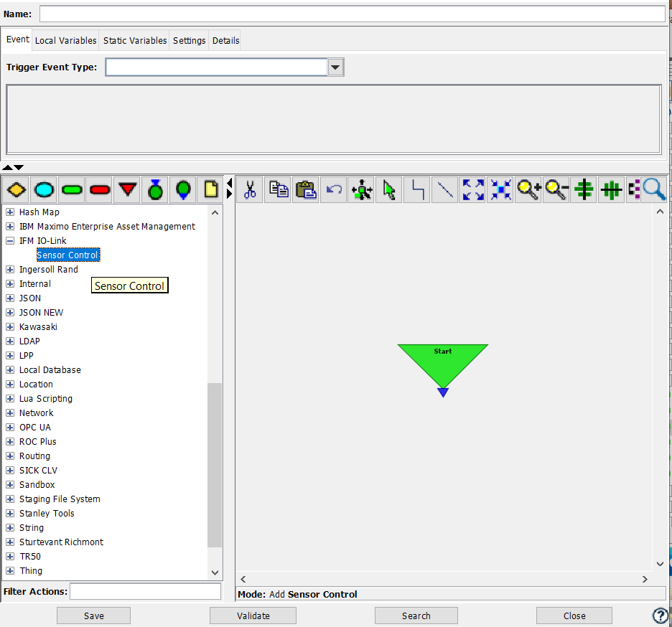The height and width of the screenshot is (627, 672).
Task: Click the Undo icon above the canvas
Action: pyautogui.click(x=333, y=189)
